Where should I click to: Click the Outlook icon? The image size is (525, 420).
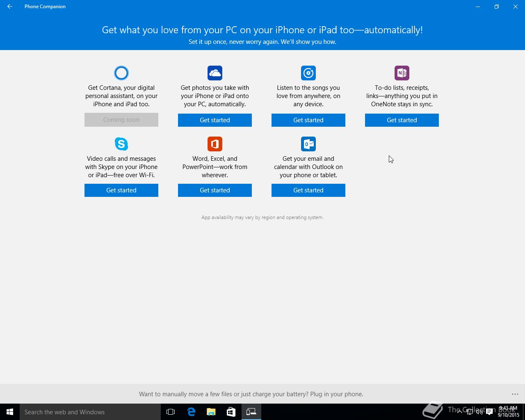(308, 144)
